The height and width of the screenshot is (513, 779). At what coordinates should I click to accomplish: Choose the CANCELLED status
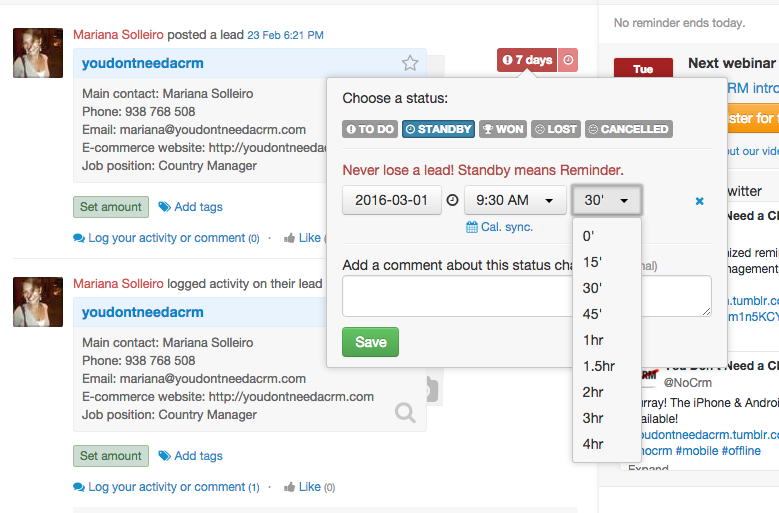[628, 129]
